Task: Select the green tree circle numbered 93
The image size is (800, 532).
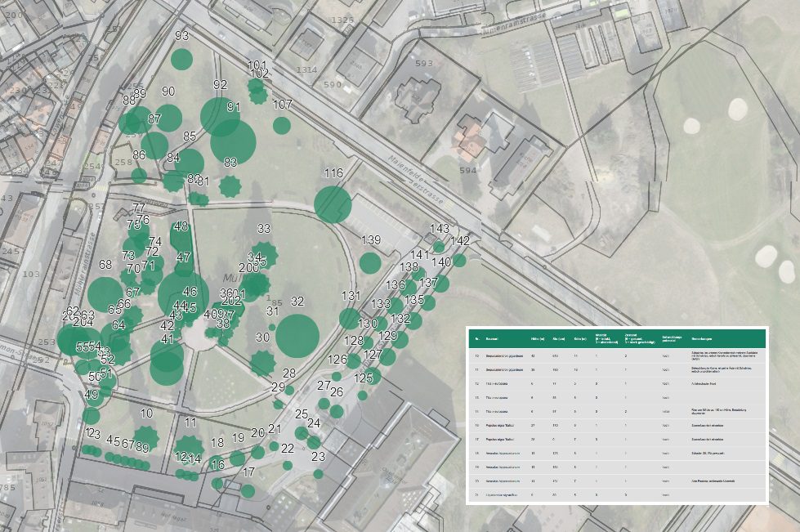Action: click(x=181, y=59)
